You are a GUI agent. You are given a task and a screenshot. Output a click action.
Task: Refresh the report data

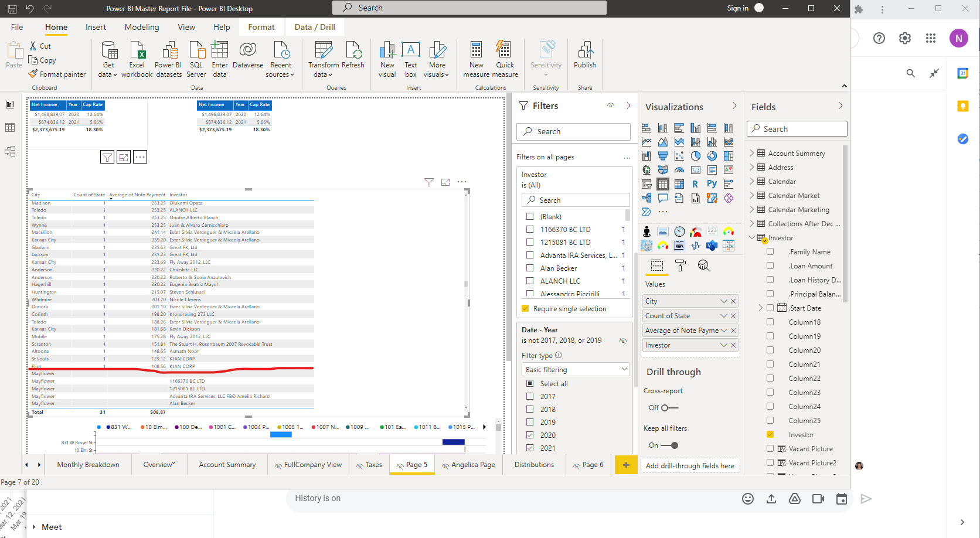point(353,55)
